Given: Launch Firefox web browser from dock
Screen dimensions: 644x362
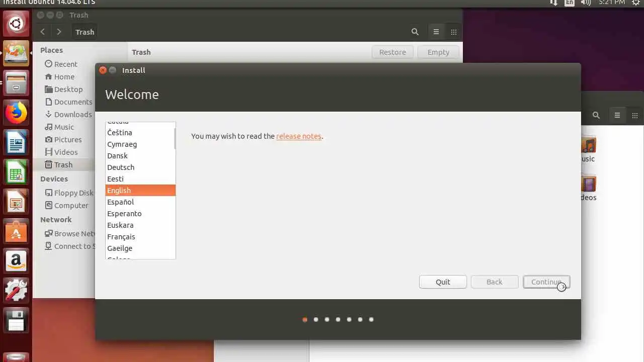Looking at the screenshot, I should (x=16, y=113).
